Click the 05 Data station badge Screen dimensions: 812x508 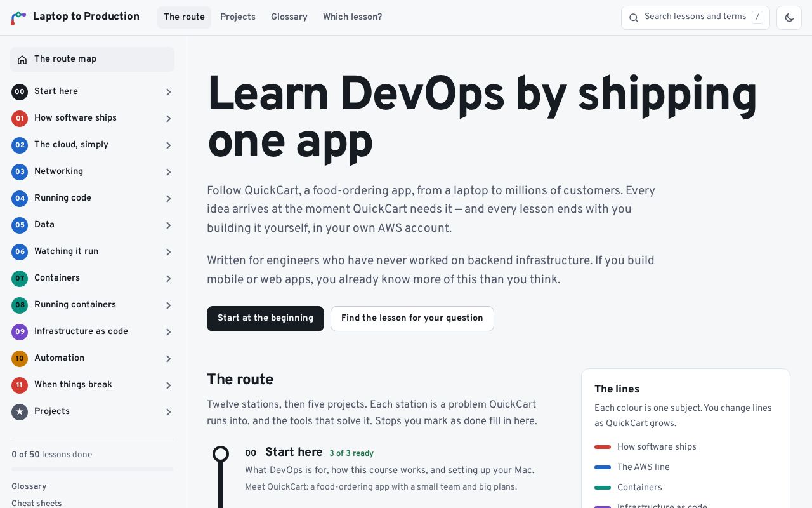[20, 225]
